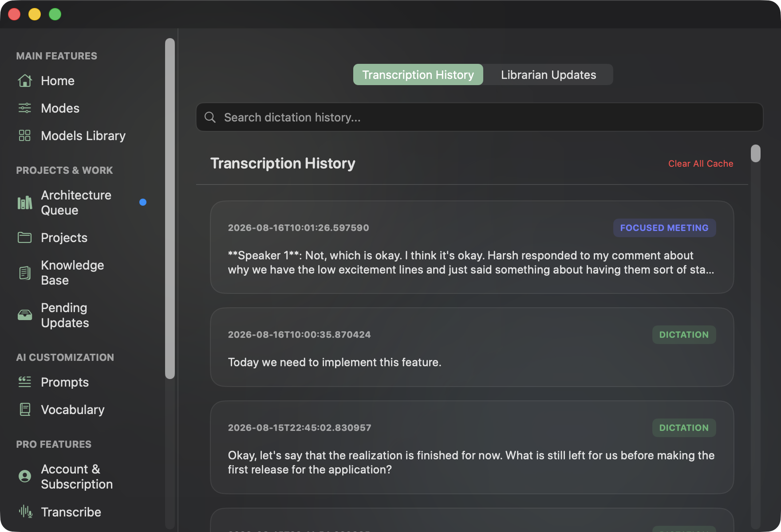This screenshot has height=532, width=781.
Task: Switch to the Transcription History tab
Action: click(418, 74)
